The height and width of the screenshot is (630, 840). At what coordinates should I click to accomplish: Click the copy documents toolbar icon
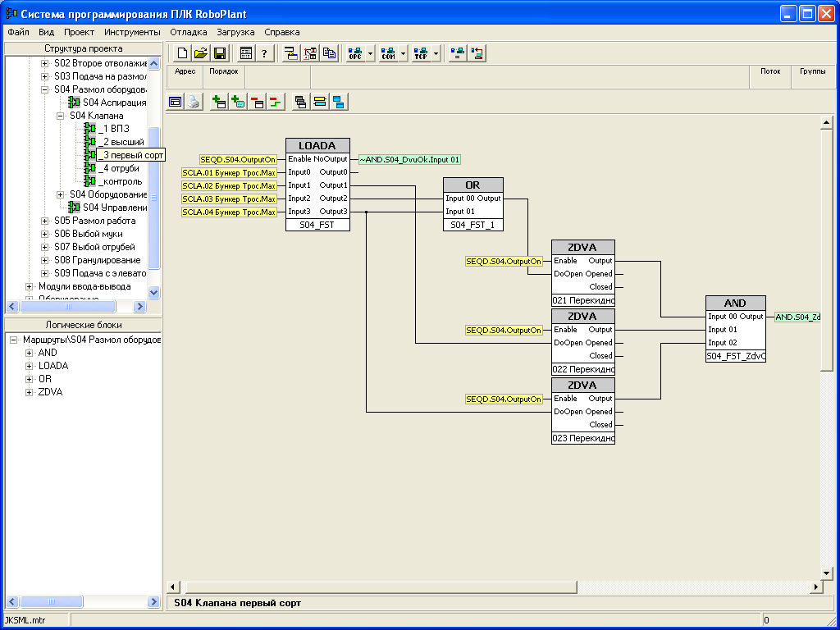pos(329,53)
